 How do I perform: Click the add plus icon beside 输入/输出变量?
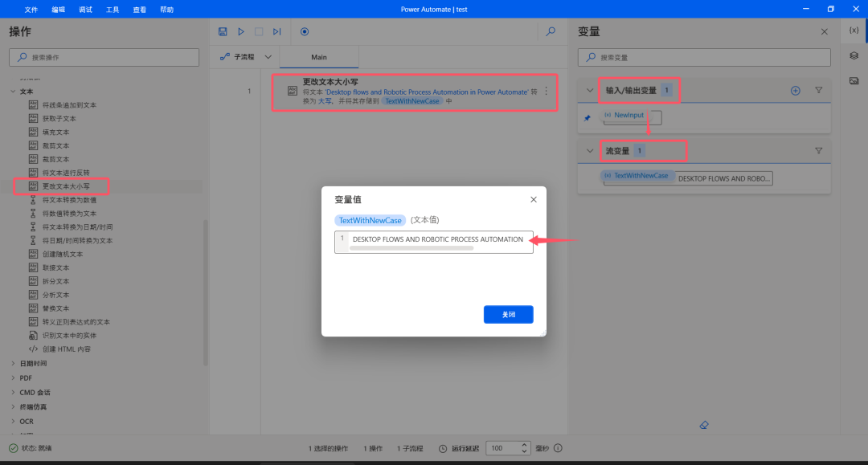796,90
